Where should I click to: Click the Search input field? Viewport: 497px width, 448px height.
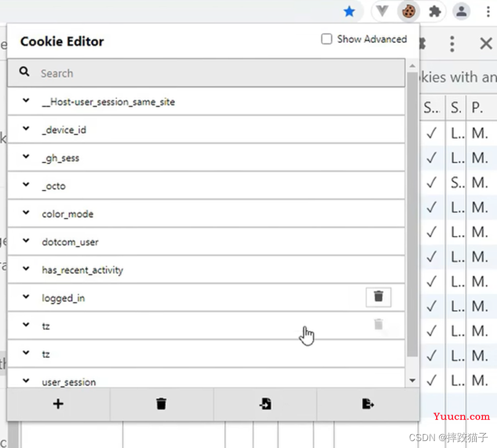(x=206, y=73)
